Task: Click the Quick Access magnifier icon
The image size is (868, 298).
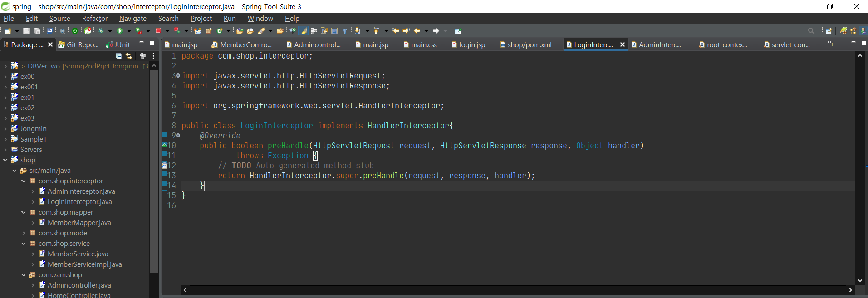Action: tap(811, 31)
